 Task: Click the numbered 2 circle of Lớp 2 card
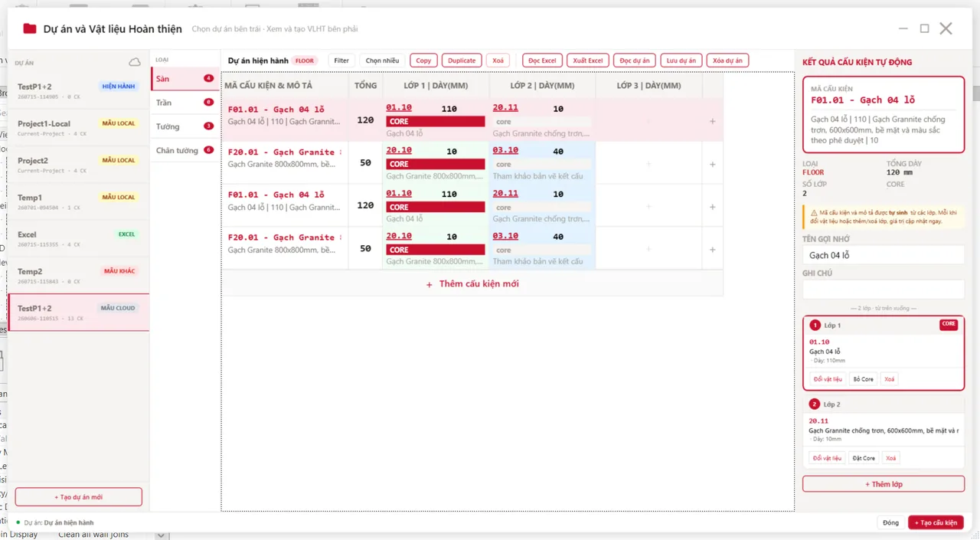click(815, 404)
